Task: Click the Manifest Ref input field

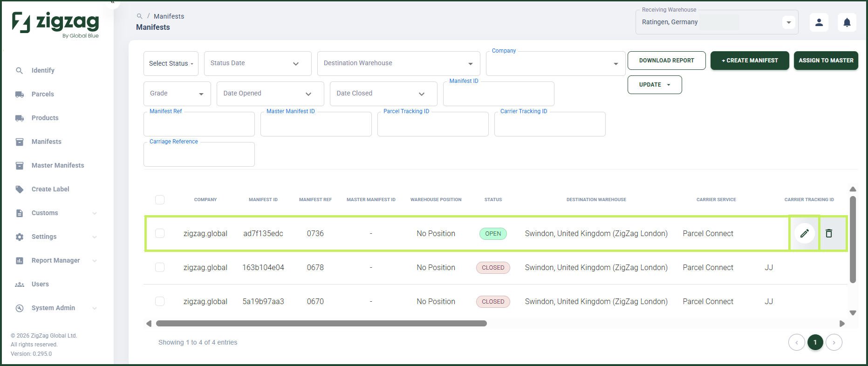Action: (199, 124)
